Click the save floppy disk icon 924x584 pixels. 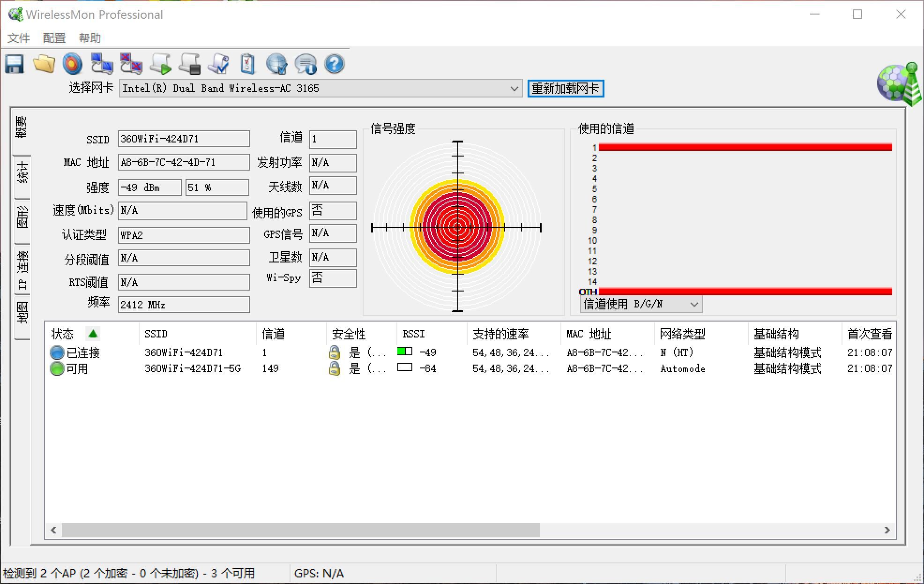[15, 64]
